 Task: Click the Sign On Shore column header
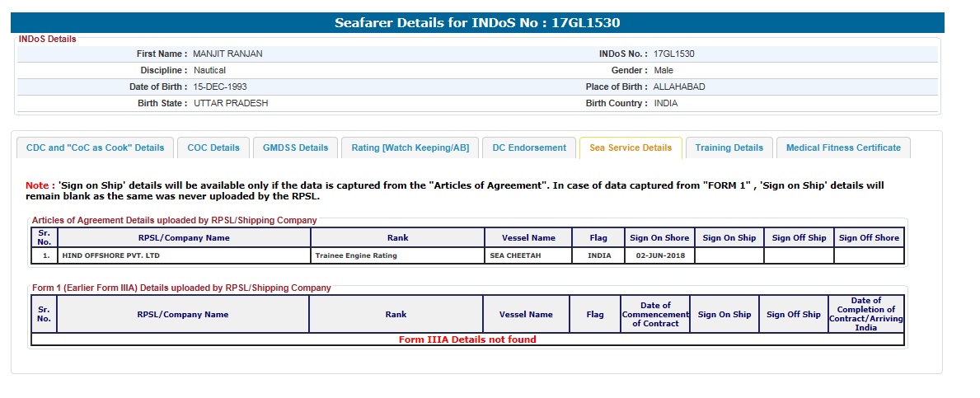point(659,237)
